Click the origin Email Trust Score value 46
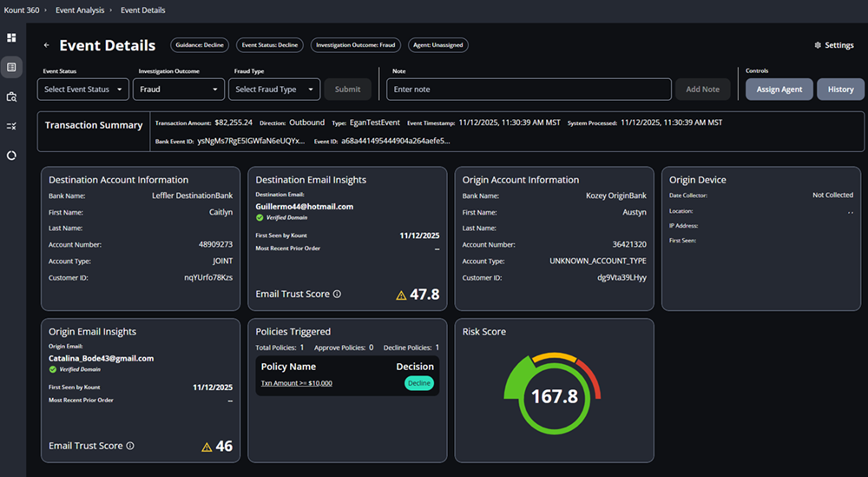The image size is (868, 477). (x=224, y=446)
